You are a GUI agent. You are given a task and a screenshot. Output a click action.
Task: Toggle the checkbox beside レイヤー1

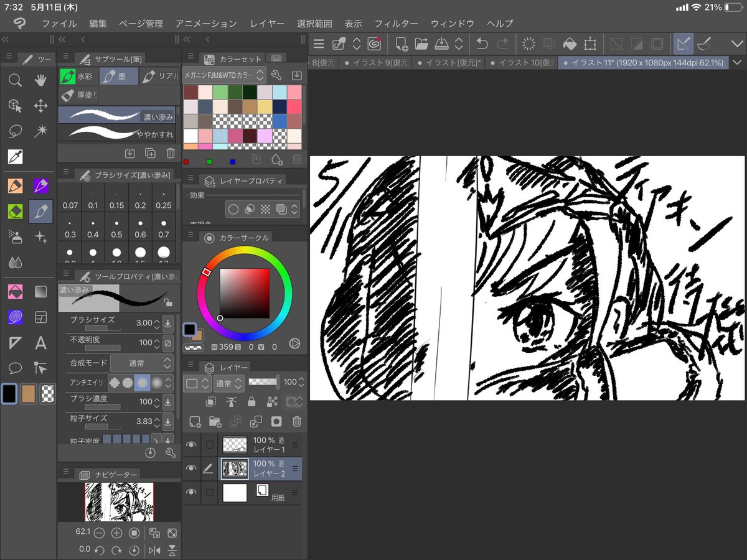click(x=210, y=445)
